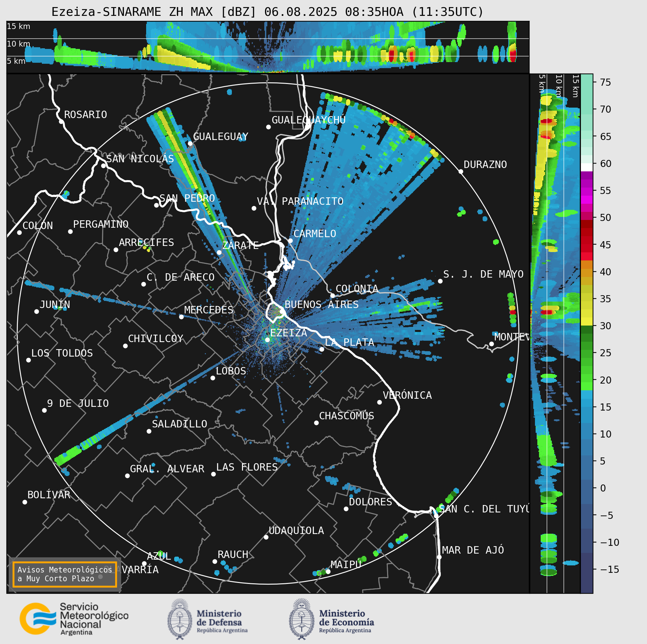Click the 60 dBZ white color band

point(587,167)
